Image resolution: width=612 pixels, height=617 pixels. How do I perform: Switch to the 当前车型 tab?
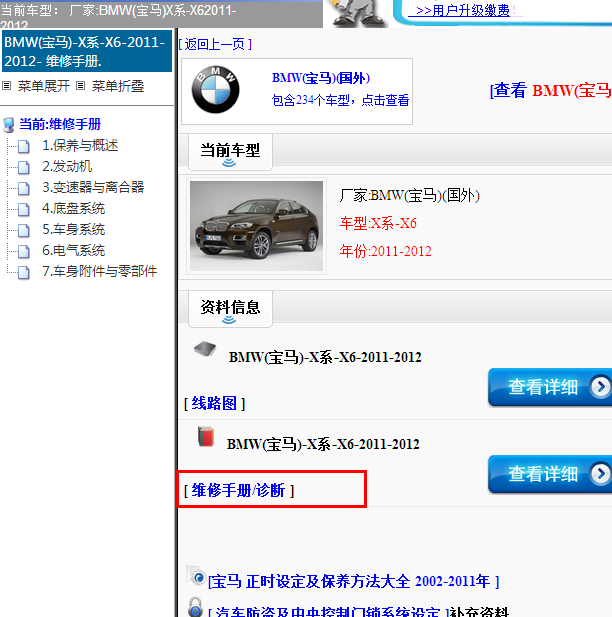pyautogui.click(x=230, y=152)
